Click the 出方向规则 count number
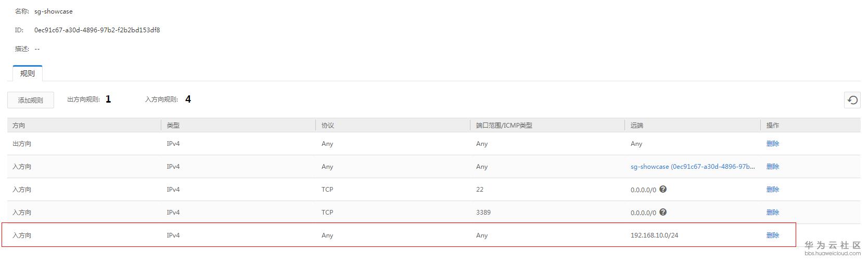The width and height of the screenshot is (868, 261). (x=108, y=100)
